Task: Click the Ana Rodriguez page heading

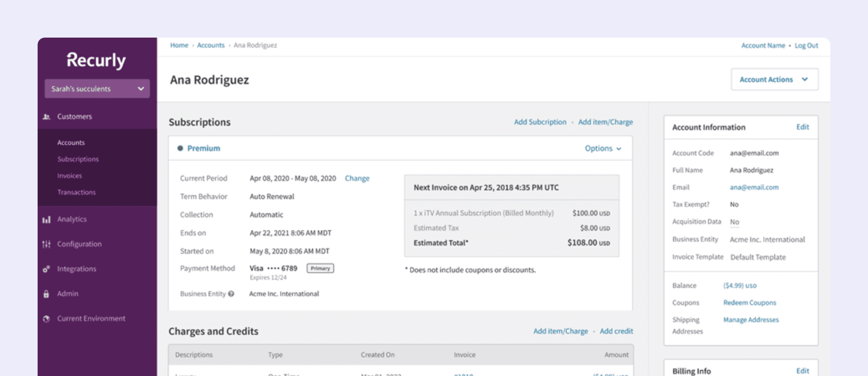Action: pyautogui.click(x=209, y=80)
